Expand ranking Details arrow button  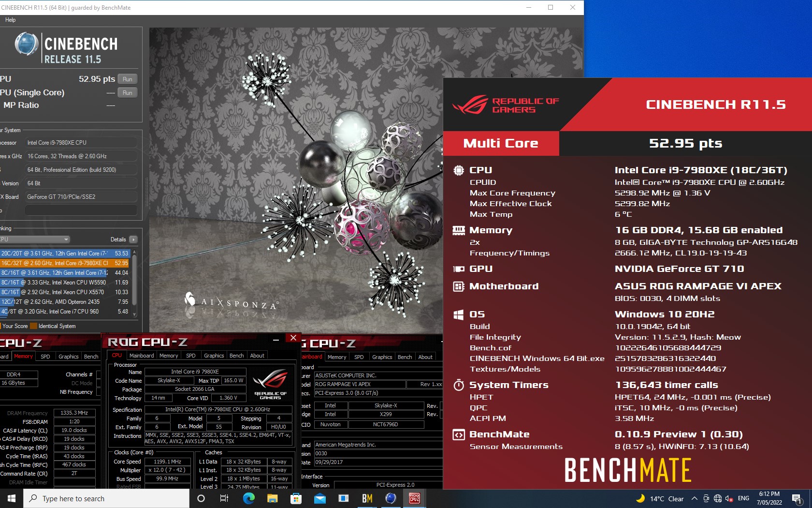(133, 239)
